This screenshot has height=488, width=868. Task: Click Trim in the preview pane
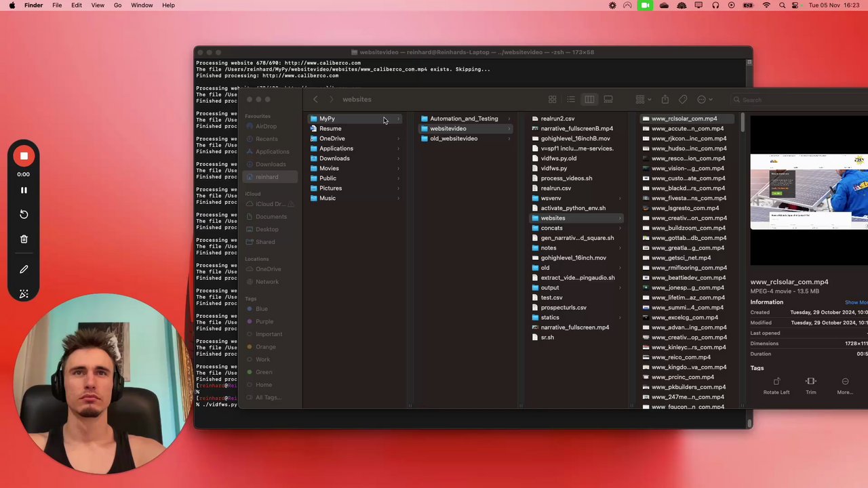[x=811, y=386]
